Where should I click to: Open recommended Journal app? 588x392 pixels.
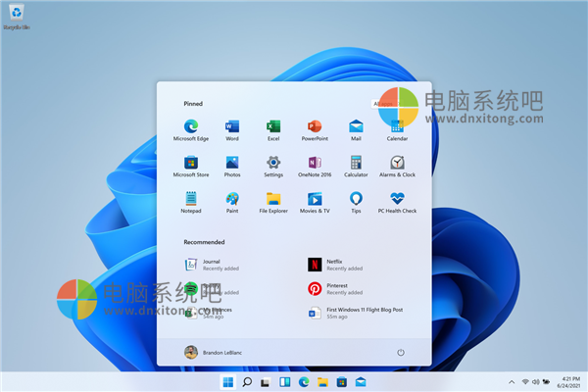click(x=212, y=265)
